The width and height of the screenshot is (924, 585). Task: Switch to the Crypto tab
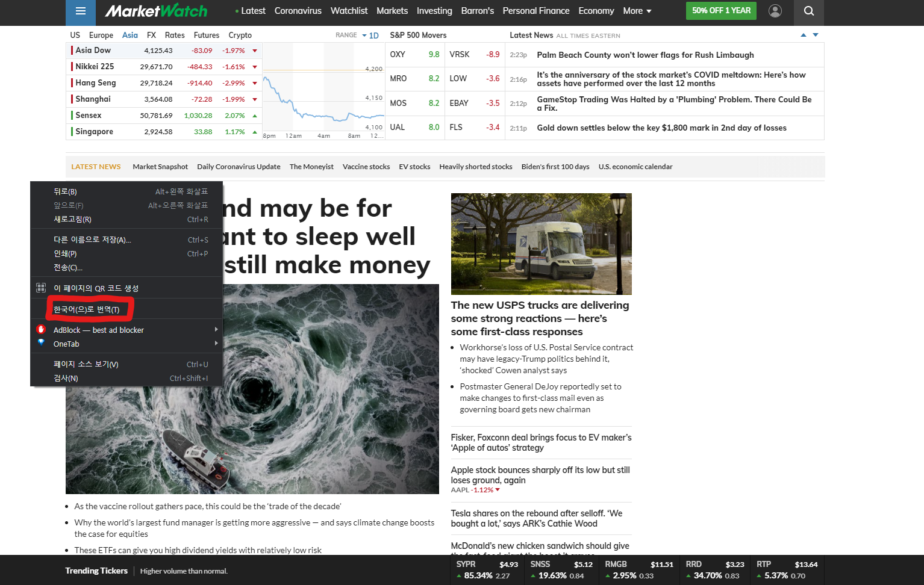(240, 35)
